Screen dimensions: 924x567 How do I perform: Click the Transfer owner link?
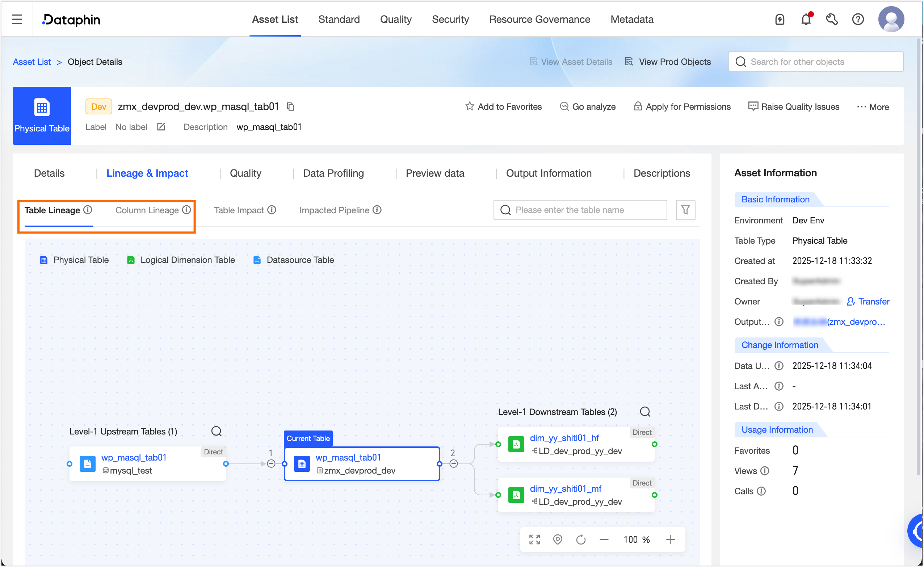pos(868,301)
